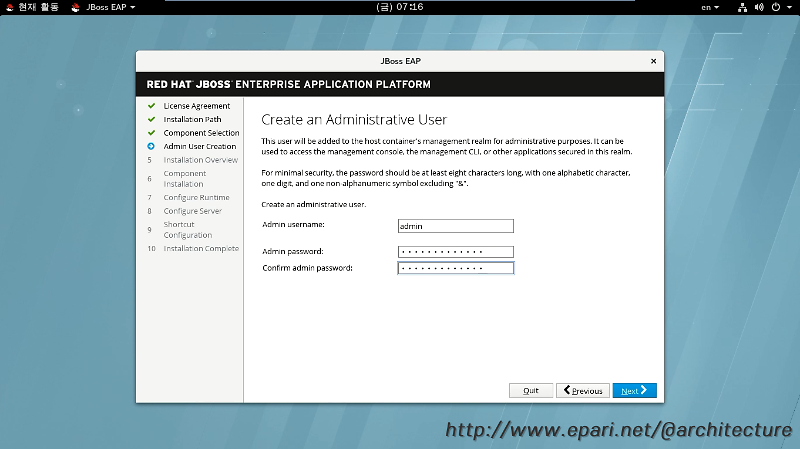Select the Component Installation step
The width and height of the screenshot is (800, 449).
tap(185, 179)
